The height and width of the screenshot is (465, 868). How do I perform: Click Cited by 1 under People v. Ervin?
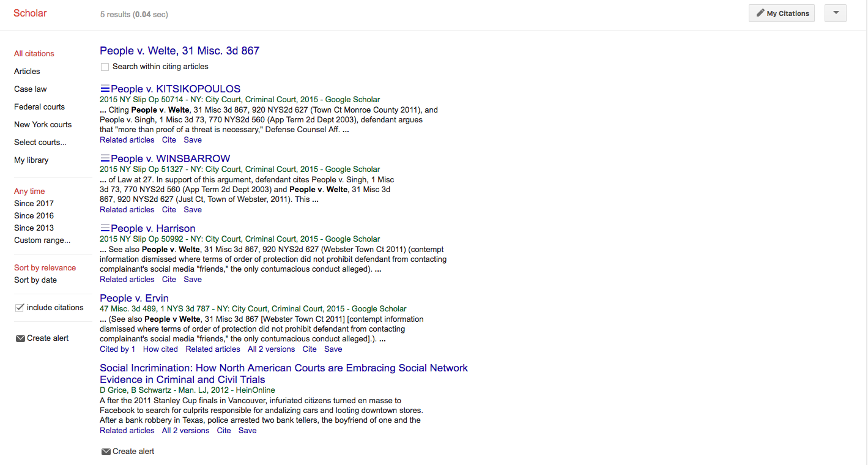(117, 349)
